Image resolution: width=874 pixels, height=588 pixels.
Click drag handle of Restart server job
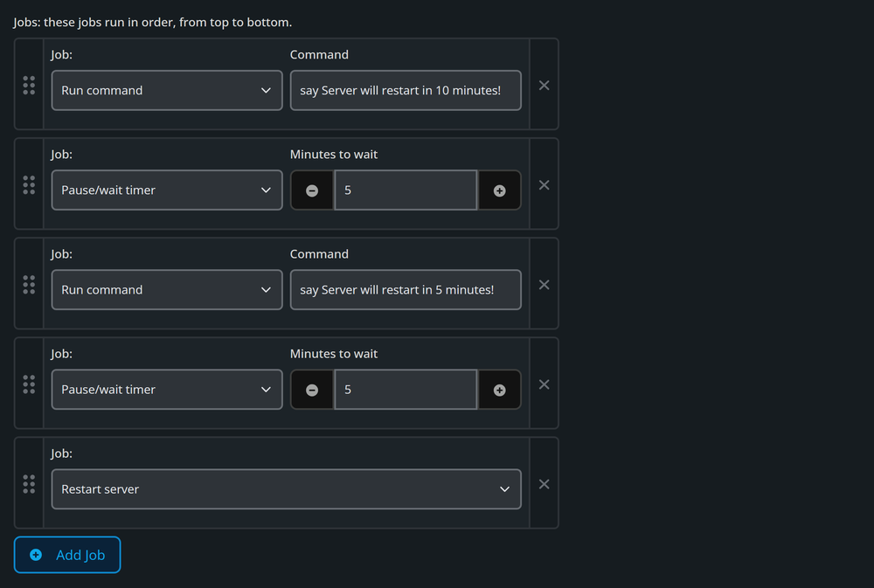[29, 484]
